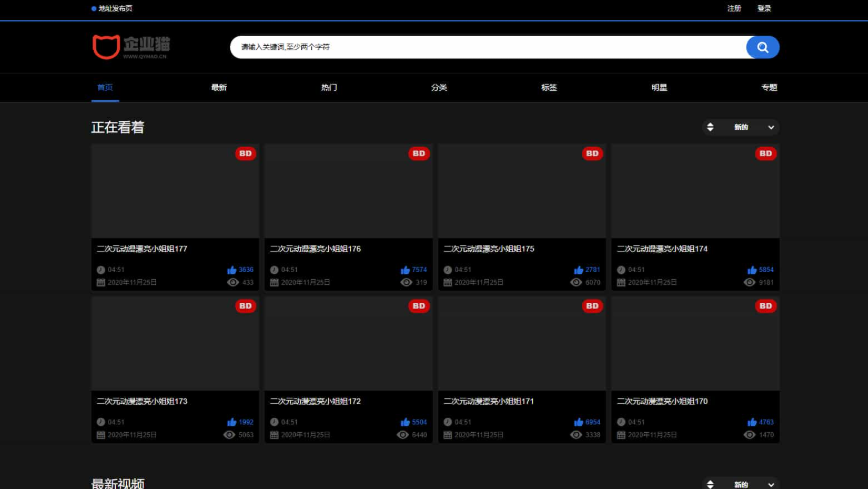Image resolution: width=868 pixels, height=489 pixels.
Task: Click the thumbs-up icon on video 174
Action: [x=752, y=270]
